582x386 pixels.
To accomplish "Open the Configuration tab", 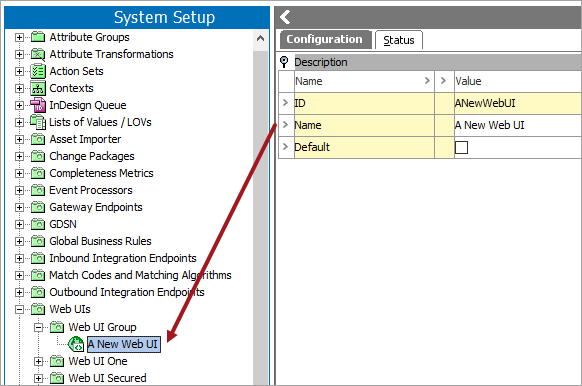I will tap(324, 39).
